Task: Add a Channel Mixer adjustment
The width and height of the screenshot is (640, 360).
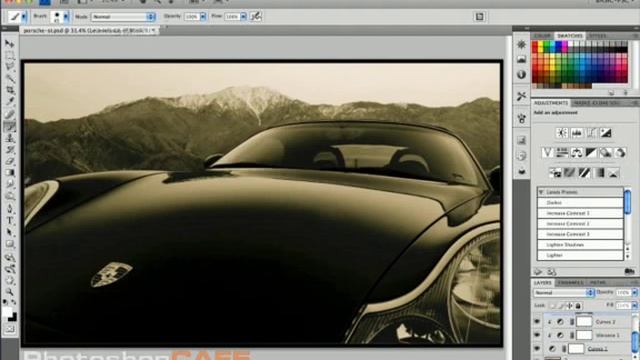Action: pos(620,153)
